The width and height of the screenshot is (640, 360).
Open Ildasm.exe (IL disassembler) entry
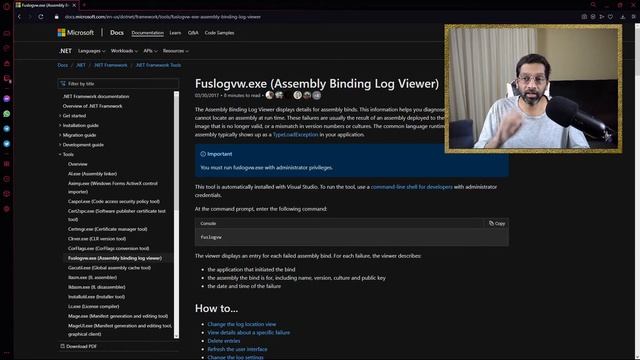[x=97, y=287]
